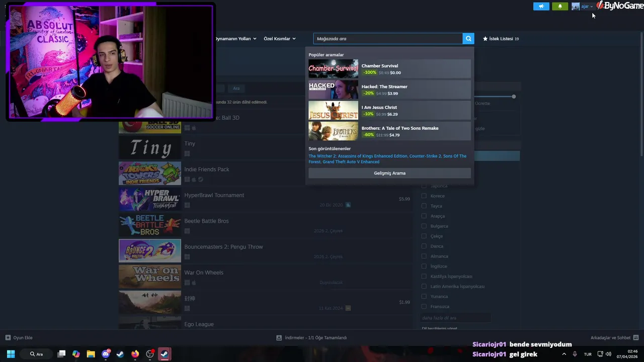Image resolution: width=644 pixels, height=362 pixels.
Task: Click the War on Wheels thumbnail
Action: point(150,277)
